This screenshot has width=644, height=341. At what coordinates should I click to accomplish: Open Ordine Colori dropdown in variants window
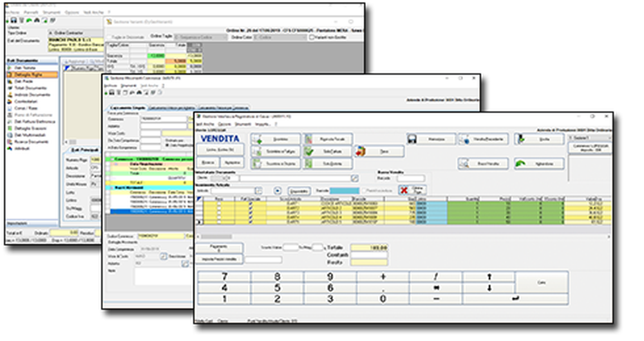coord(281,37)
